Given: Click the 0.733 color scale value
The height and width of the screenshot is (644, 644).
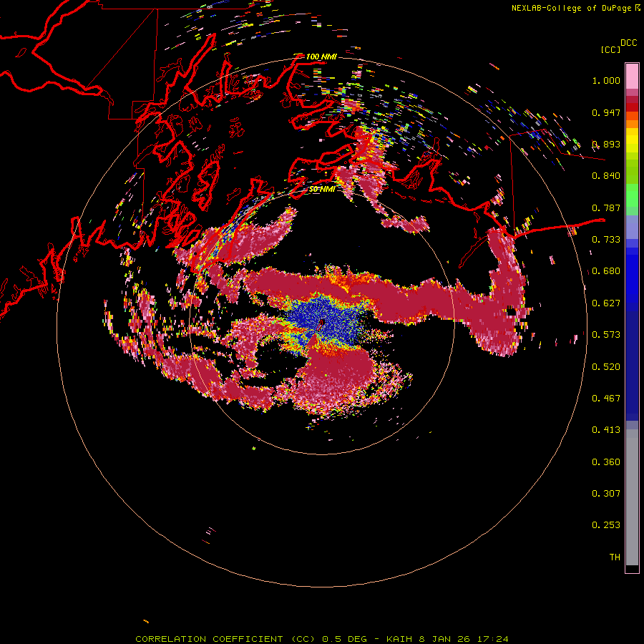Looking at the screenshot, I should coord(606,240).
